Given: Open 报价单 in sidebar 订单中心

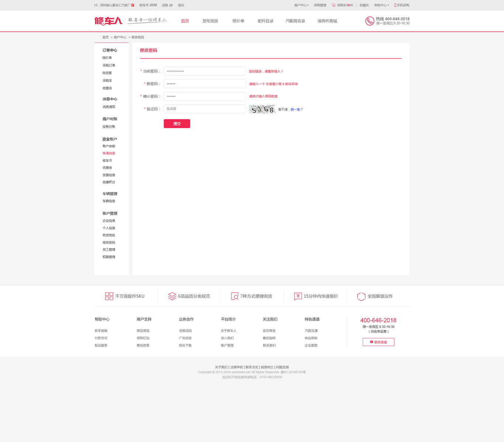Looking at the screenshot, I should tap(107, 58).
